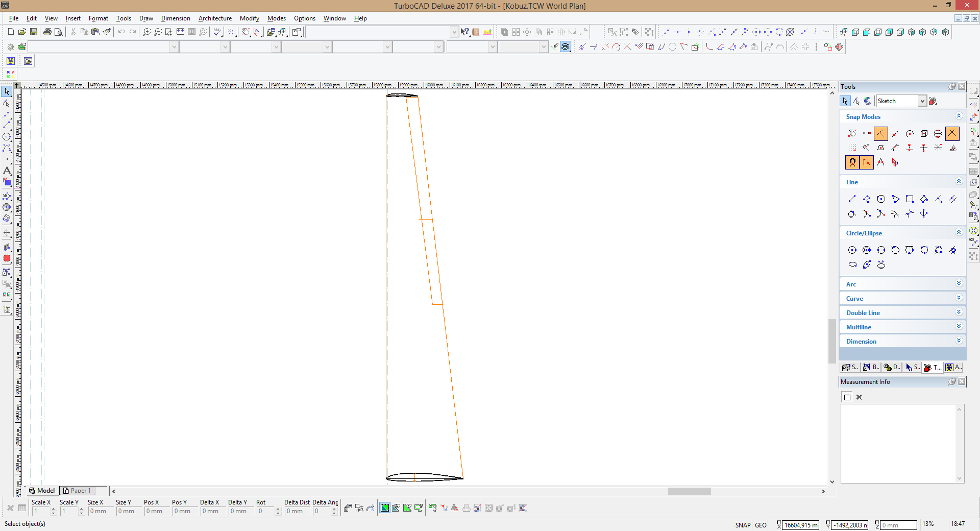This screenshot has width=980, height=531.
Task: Click the SNAP status bar button
Action: [743, 525]
